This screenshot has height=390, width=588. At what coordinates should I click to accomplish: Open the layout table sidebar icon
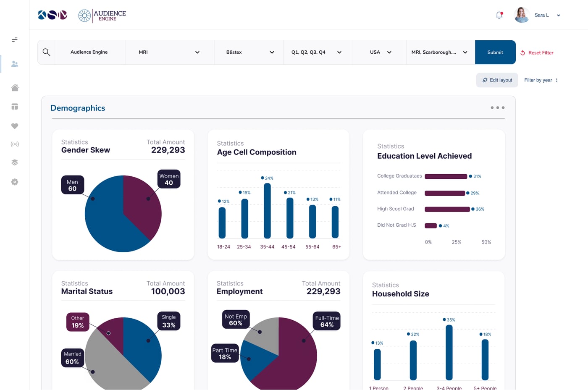[x=15, y=107]
